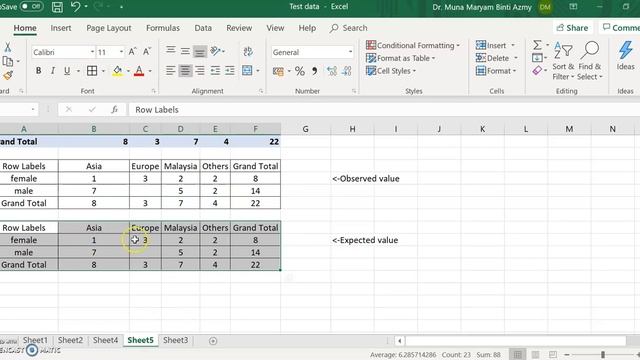640x360 pixels.
Task: Switch to Review tab
Action: (239, 28)
